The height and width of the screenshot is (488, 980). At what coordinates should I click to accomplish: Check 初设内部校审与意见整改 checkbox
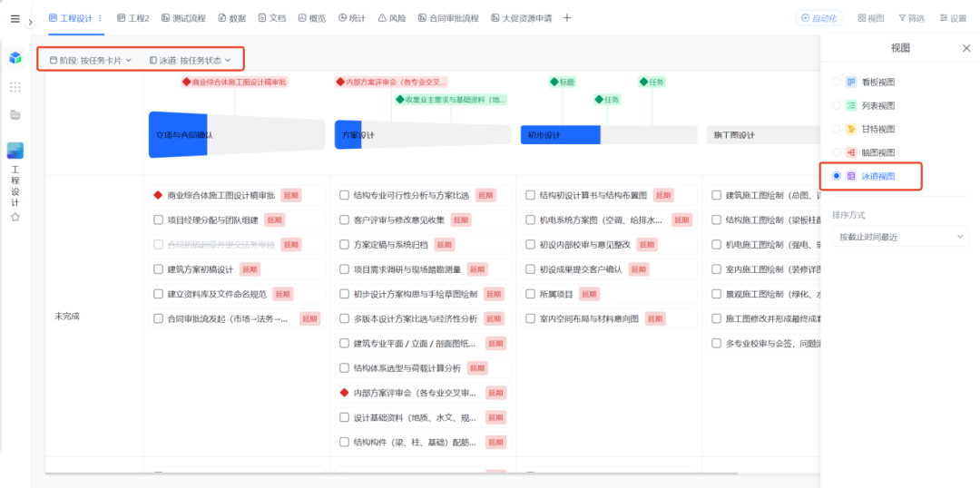530,244
